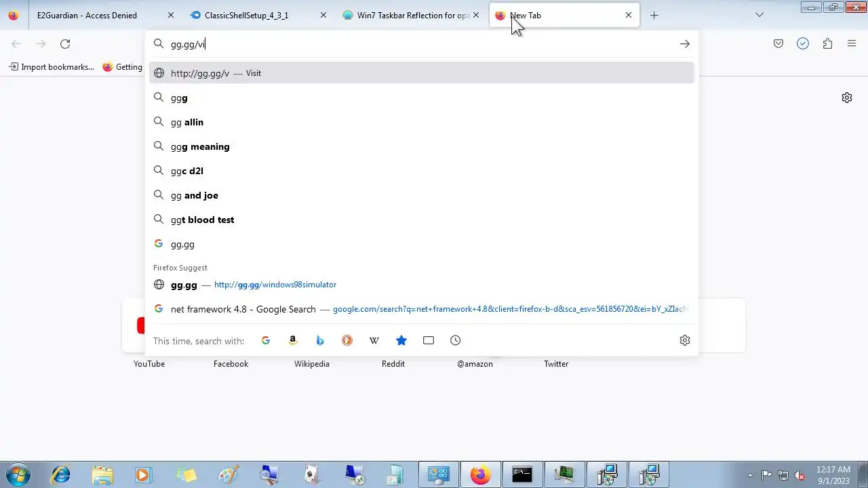Image resolution: width=868 pixels, height=488 pixels.
Task: Open the Firefox View pinned icon
Action: (x=14, y=15)
